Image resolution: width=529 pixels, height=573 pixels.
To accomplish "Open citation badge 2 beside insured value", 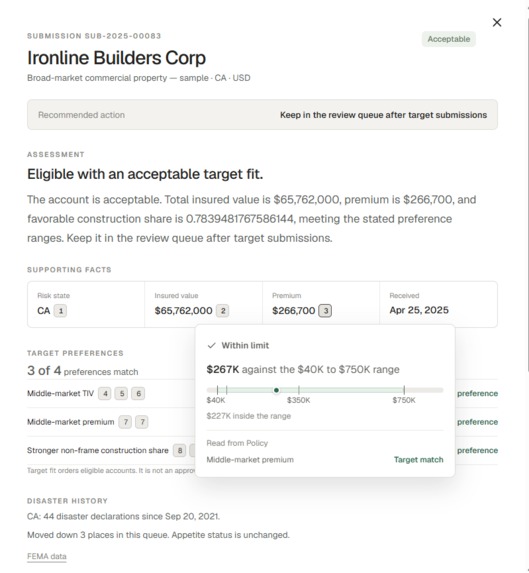I will (223, 311).
